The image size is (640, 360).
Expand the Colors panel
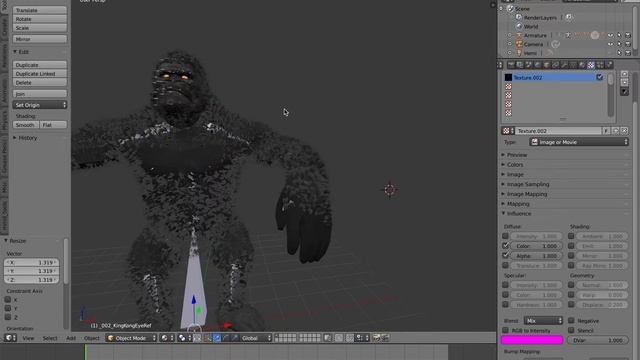(515, 165)
